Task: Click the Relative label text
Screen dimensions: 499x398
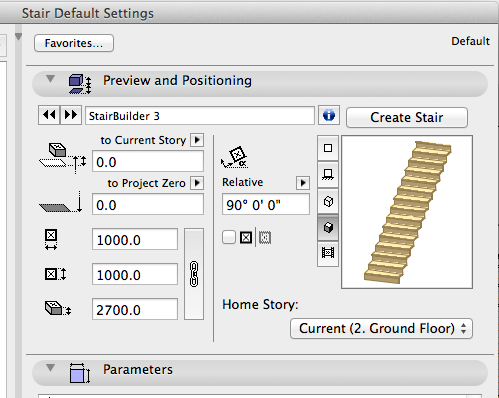Action: point(242,182)
